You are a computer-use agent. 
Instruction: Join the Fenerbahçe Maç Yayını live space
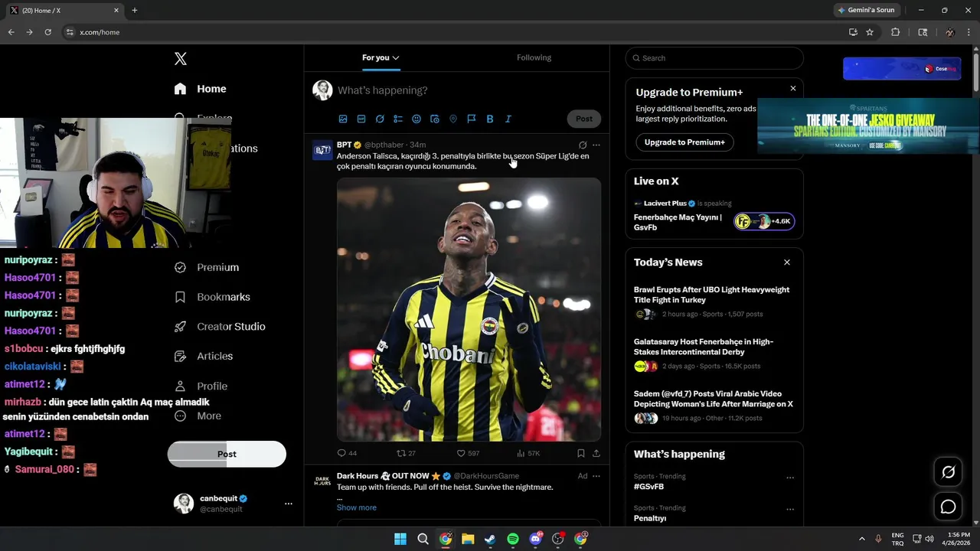714,217
